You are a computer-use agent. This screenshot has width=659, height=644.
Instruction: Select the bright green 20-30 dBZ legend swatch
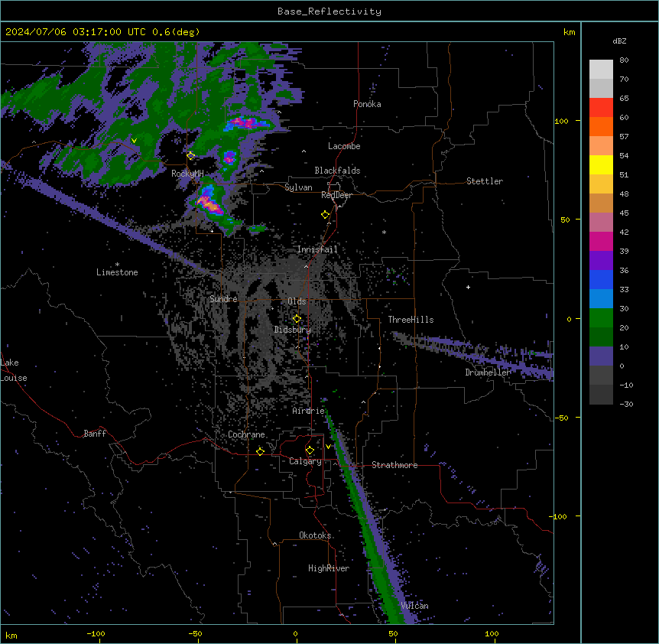601,318
